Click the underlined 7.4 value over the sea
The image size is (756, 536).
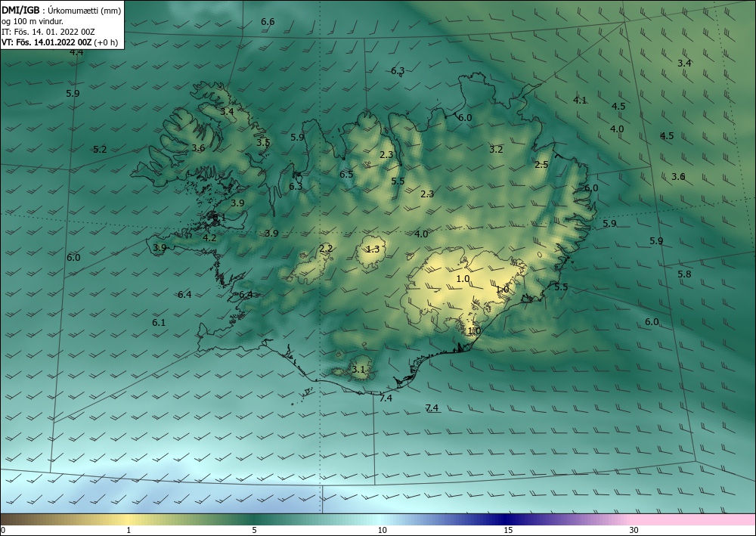tap(432, 408)
